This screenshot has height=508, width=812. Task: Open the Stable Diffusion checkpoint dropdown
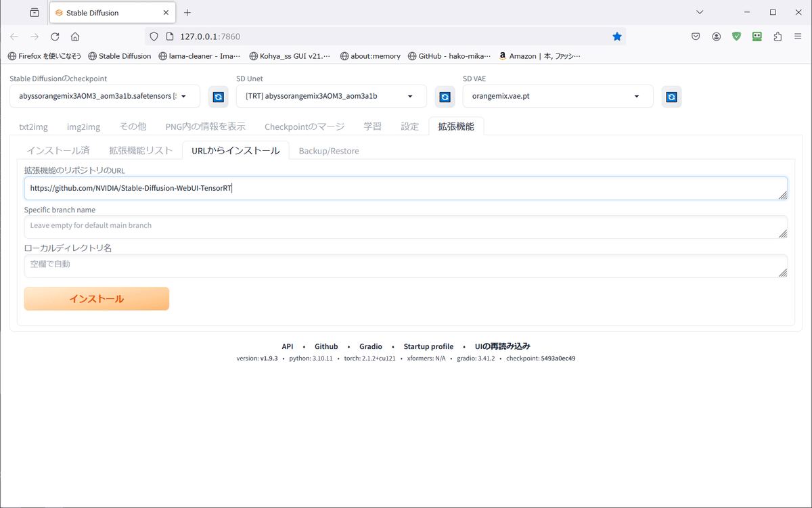pyautogui.click(x=105, y=96)
